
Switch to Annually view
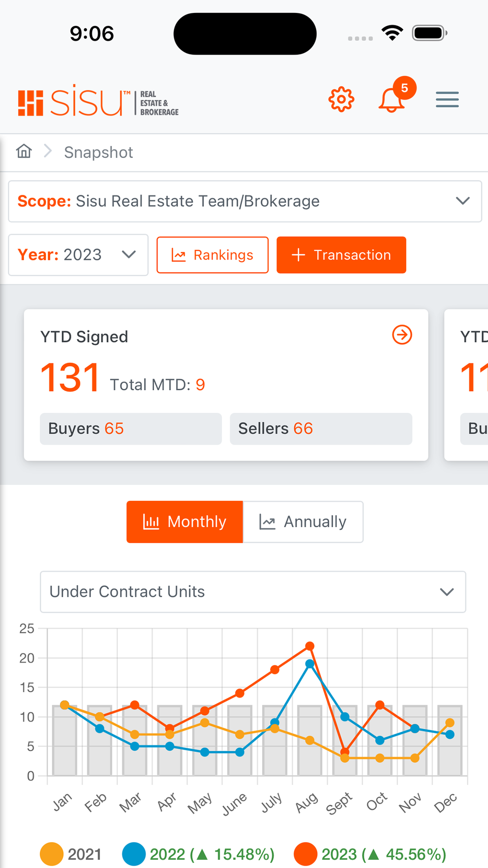tap(303, 521)
